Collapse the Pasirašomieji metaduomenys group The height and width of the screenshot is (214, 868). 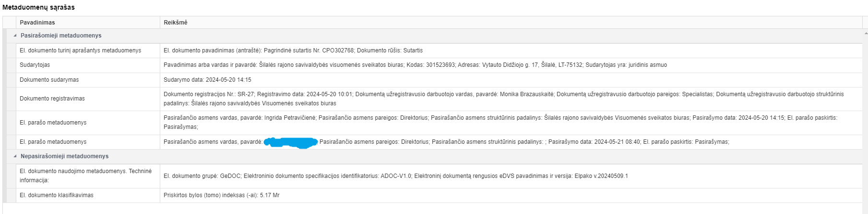click(x=15, y=36)
